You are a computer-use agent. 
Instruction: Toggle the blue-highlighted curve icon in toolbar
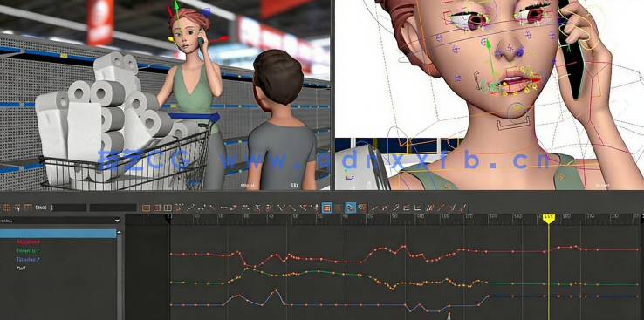click(350, 208)
